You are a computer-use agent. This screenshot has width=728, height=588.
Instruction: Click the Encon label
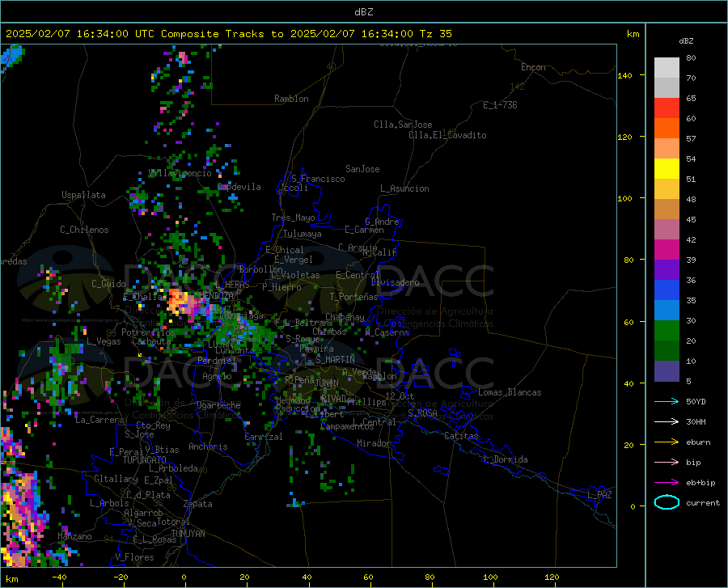[533, 67]
